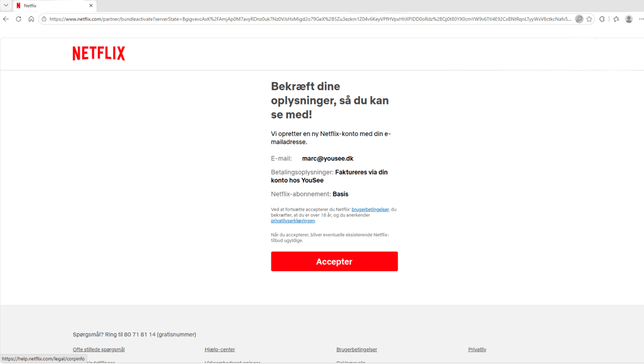
Task: Click the 'Faktureres via din konto hos YouSee' text
Action: [329, 176]
